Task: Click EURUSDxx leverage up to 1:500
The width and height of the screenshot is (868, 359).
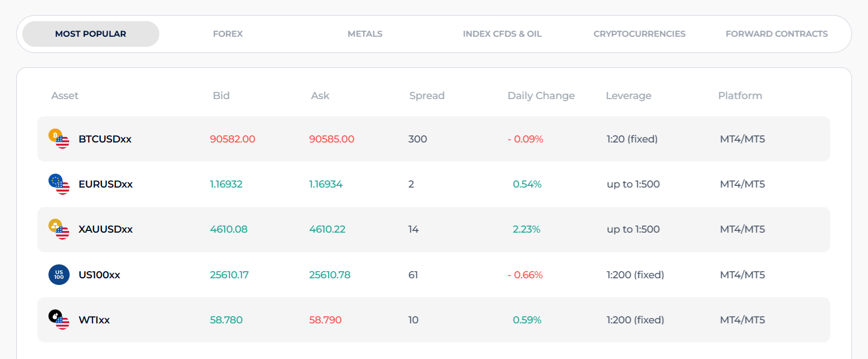Action: click(x=633, y=184)
